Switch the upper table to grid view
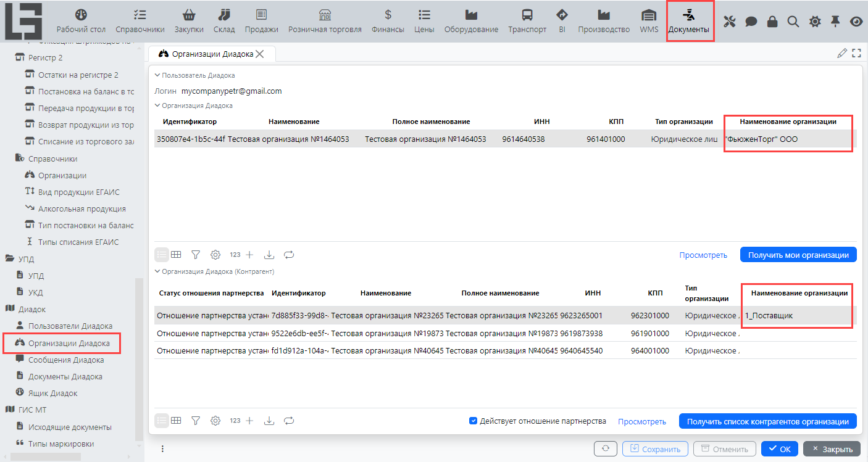The height and width of the screenshot is (462, 868). tap(176, 255)
